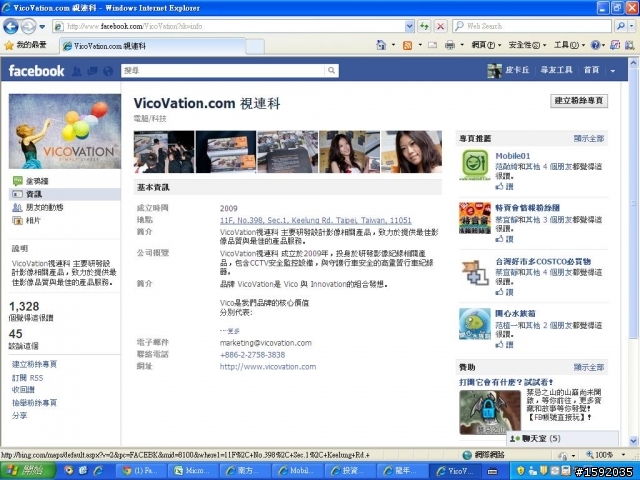The image size is (640, 480).
Task: Click the Print icon in command bar
Action: [x=450, y=45]
